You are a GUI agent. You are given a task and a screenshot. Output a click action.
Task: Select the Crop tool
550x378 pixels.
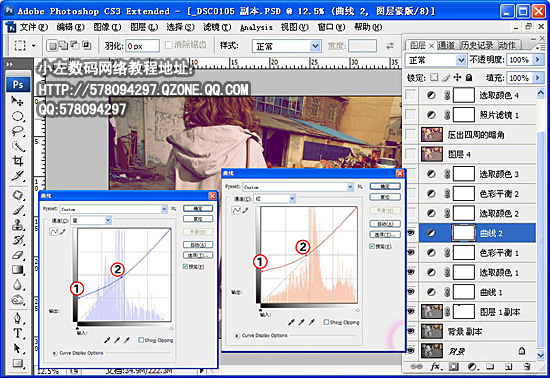[18, 161]
